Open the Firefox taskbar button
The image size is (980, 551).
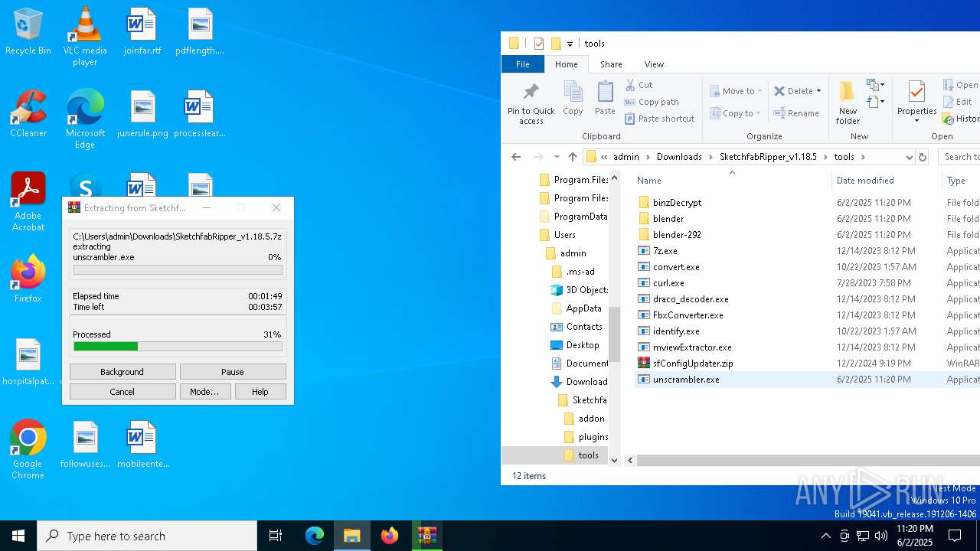click(x=390, y=536)
